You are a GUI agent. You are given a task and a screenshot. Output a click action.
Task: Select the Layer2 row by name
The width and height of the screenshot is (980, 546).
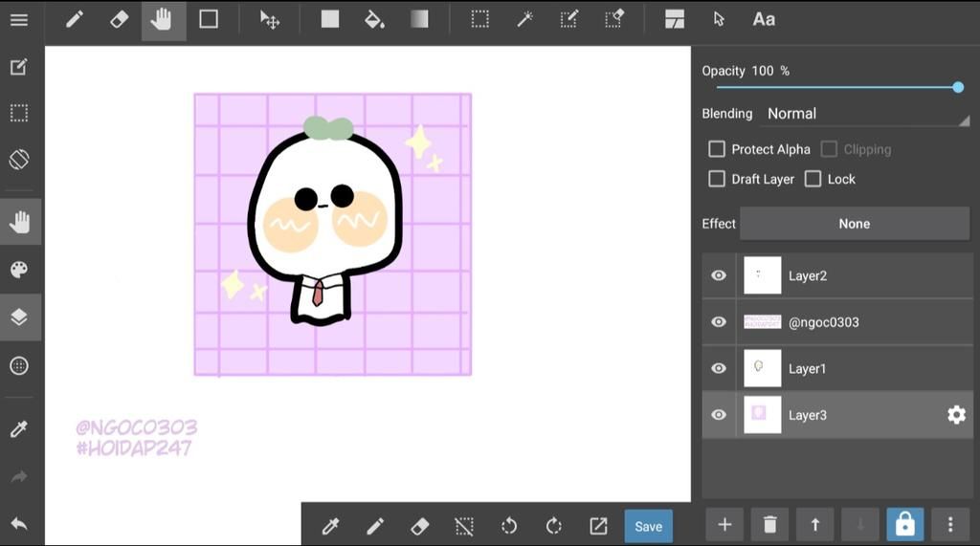click(808, 276)
